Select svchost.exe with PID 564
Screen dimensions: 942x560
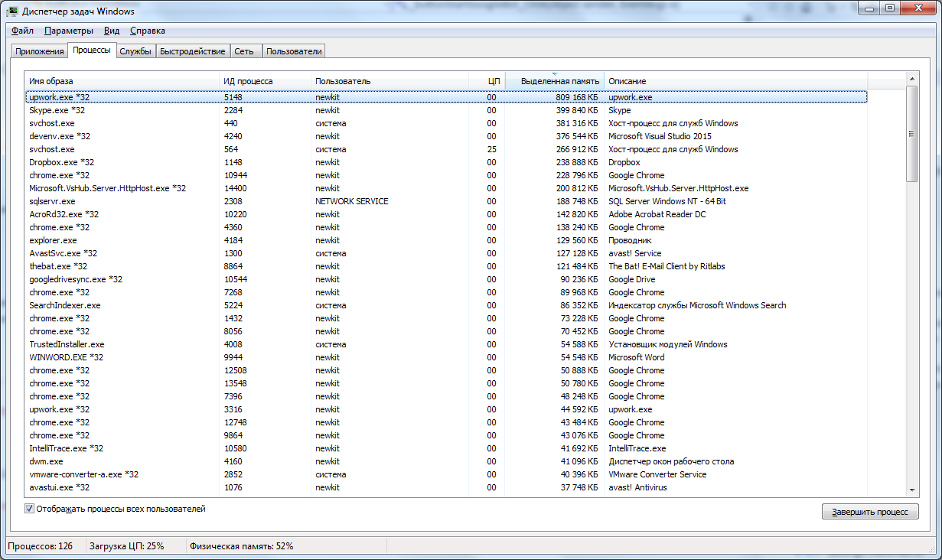[x=446, y=149]
